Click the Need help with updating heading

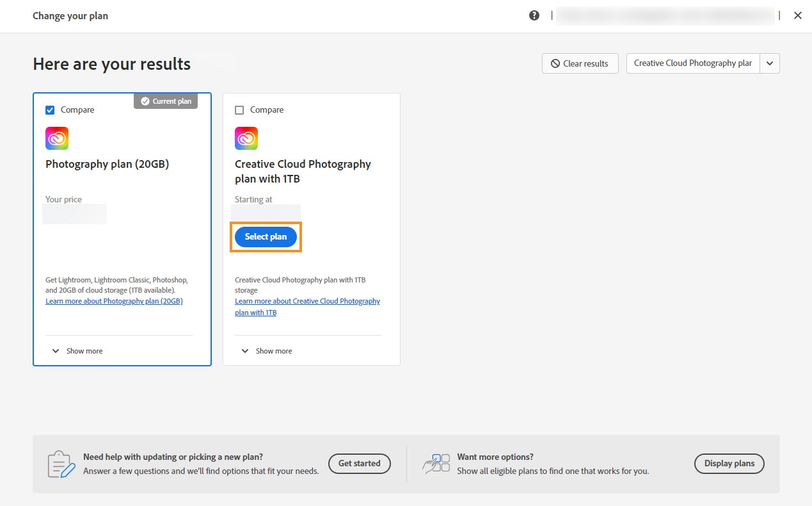tap(173, 457)
